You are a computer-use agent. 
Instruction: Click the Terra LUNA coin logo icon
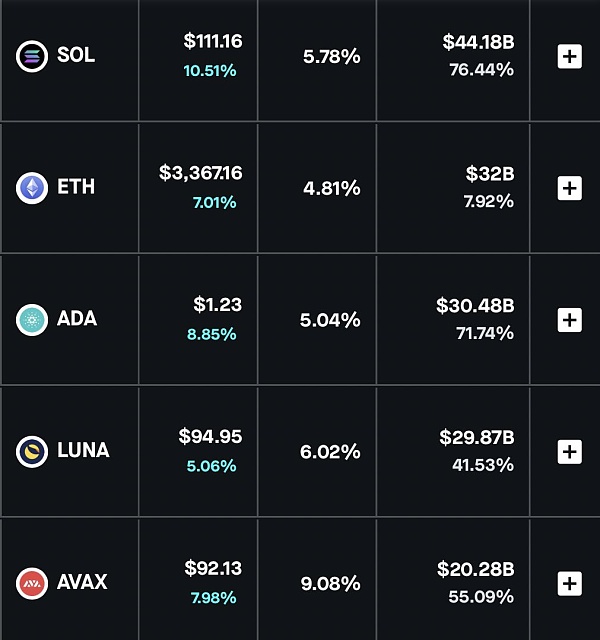click(32, 451)
